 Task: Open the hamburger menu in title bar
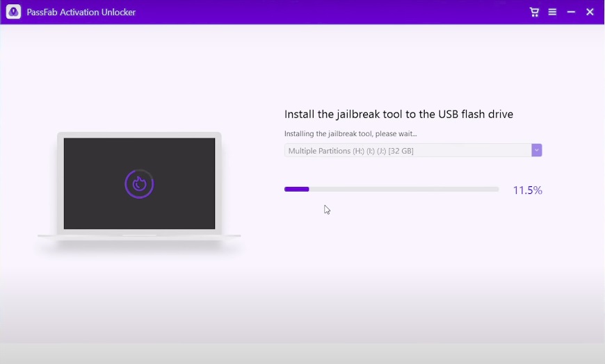(x=552, y=12)
